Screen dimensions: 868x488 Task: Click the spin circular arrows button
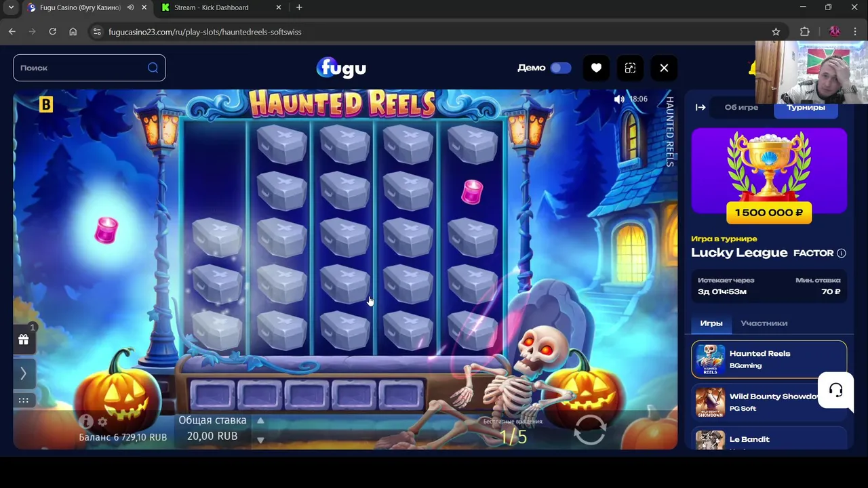pos(589,430)
